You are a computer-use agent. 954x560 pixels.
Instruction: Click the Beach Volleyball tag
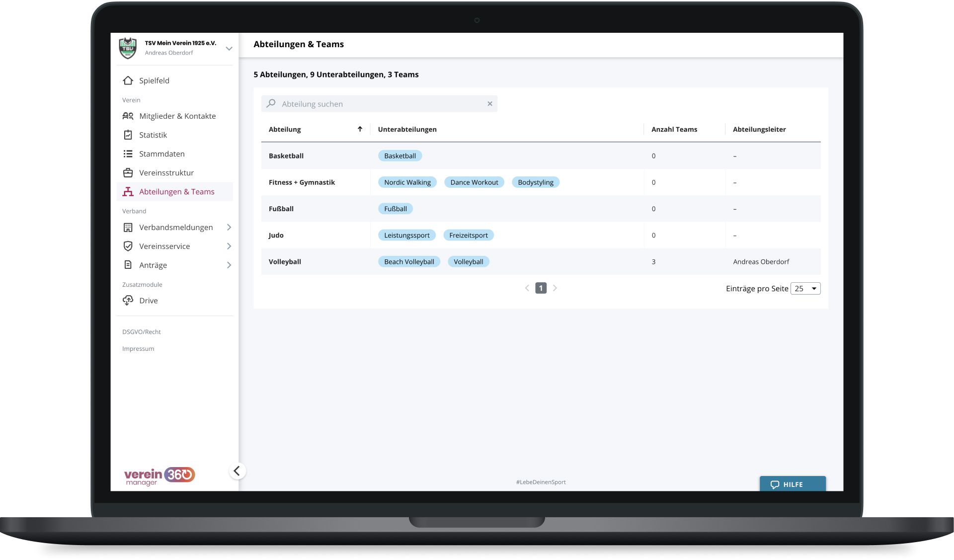pyautogui.click(x=409, y=261)
